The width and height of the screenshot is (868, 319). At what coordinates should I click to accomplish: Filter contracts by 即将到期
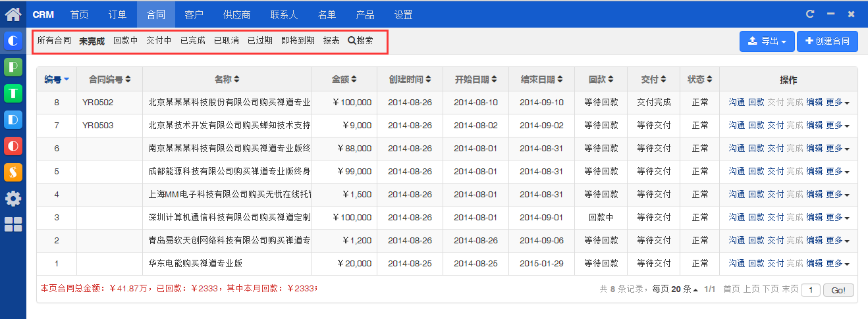pyautogui.click(x=298, y=41)
